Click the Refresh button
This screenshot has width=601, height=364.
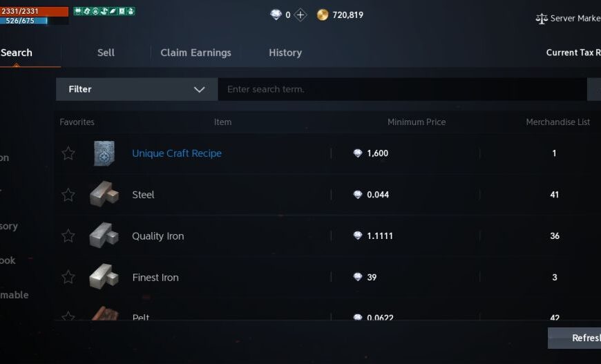tap(577, 338)
